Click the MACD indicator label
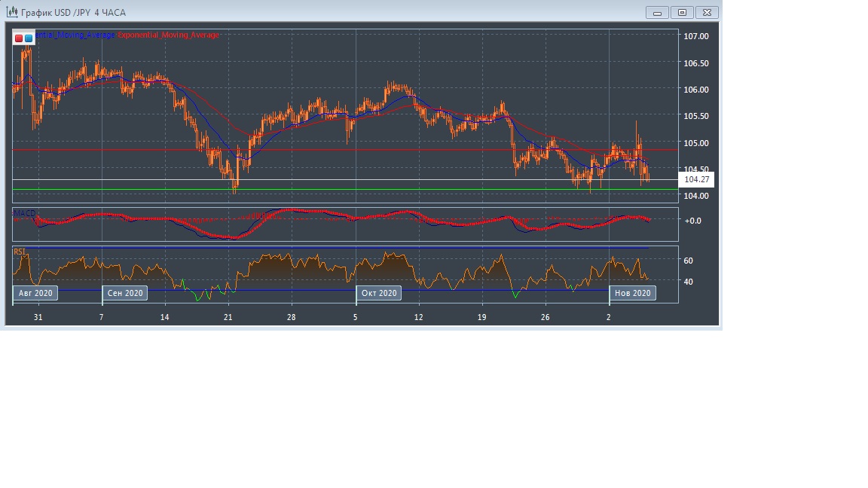 tap(23, 214)
